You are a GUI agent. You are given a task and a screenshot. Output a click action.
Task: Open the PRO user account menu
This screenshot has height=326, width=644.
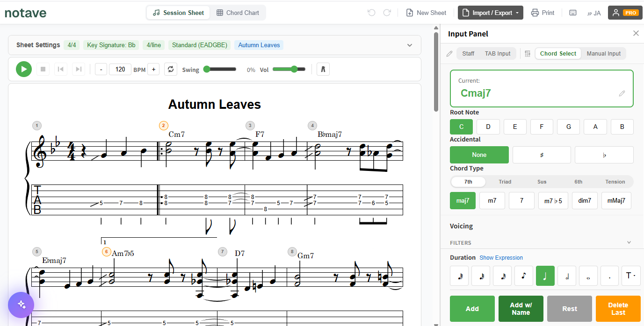(625, 13)
